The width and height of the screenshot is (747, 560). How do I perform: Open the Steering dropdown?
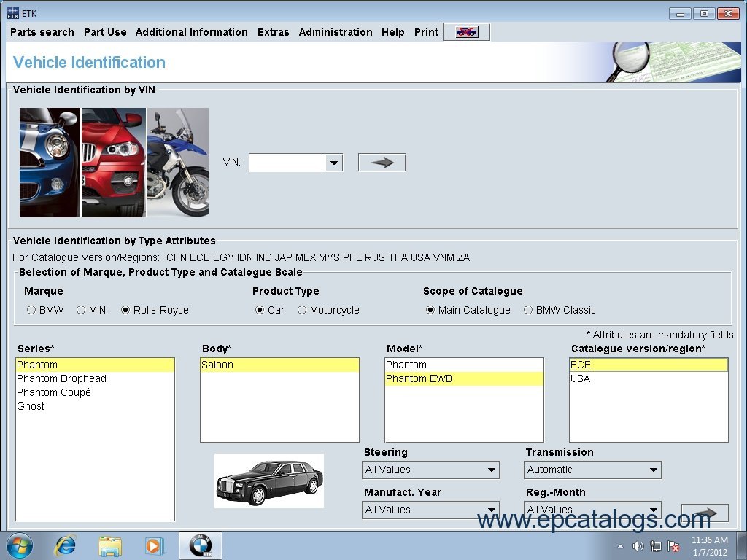click(x=430, y=470)
